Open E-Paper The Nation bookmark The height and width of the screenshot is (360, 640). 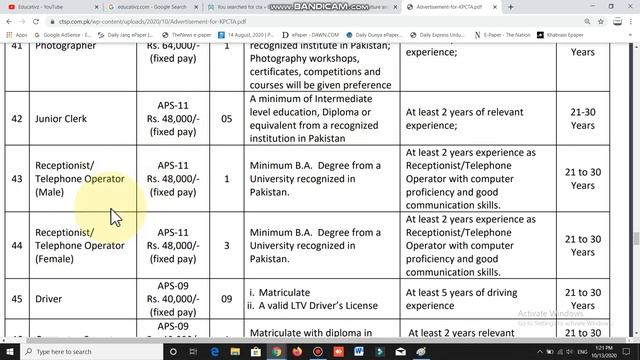(502, 35)
